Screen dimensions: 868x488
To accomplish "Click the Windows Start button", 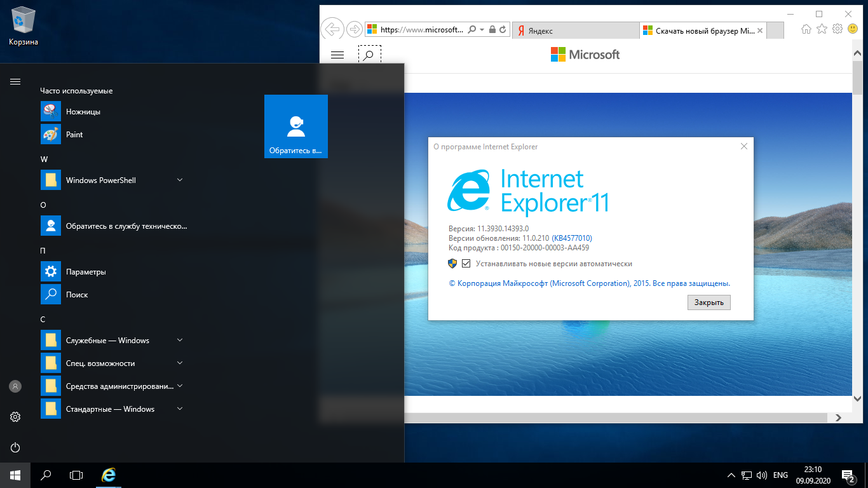I will (x=15, y=475).
